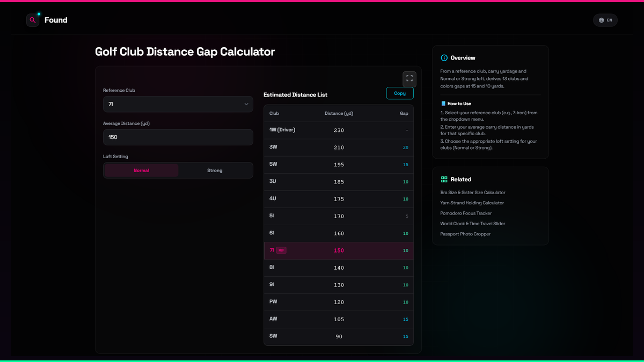Click the 230 distance value for Driver
The width and height of the screenshot is (644, 362).
339,130
